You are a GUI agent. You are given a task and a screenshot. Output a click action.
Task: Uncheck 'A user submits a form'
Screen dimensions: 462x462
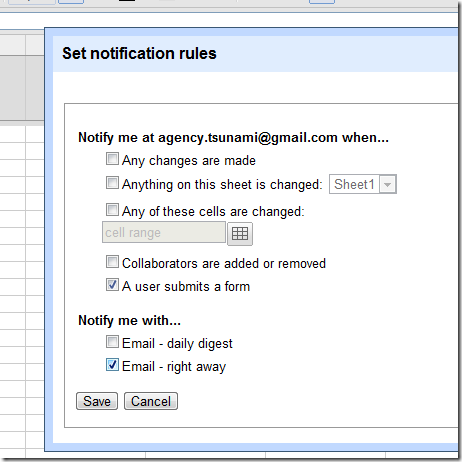(x=112, y=285)
